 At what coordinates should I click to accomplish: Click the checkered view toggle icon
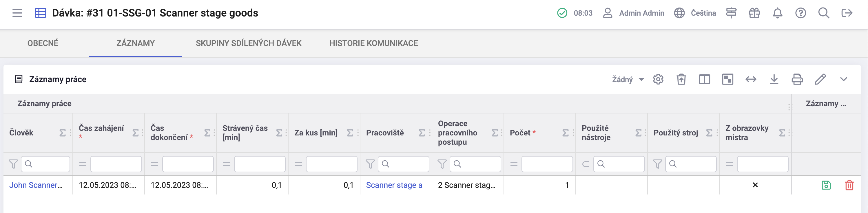click(728, 79)
